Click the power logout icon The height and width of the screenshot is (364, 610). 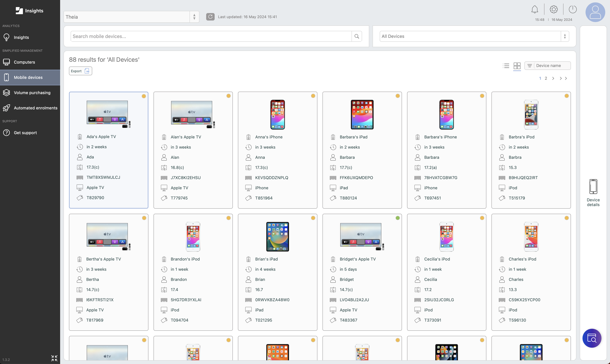(x=573, y=9)
